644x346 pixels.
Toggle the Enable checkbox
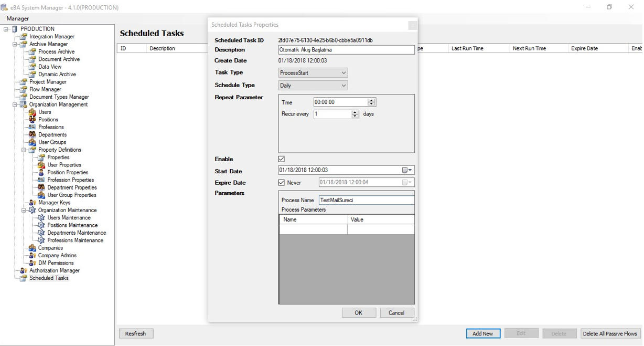[282, 159]
